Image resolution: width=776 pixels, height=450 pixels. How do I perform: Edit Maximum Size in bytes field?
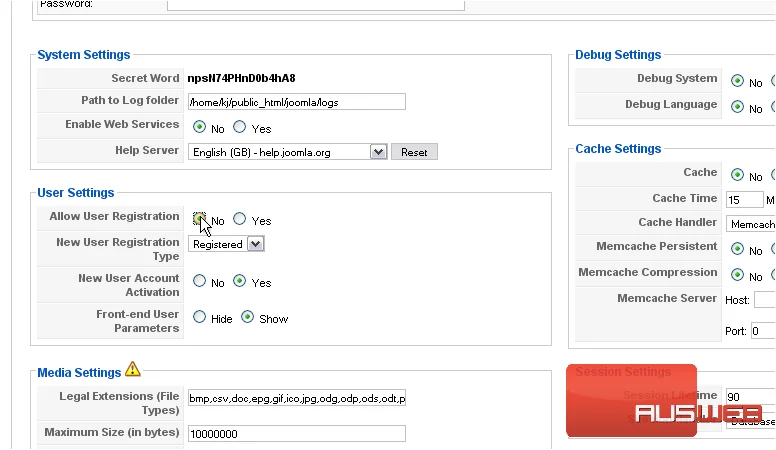(x=296, y=434)
